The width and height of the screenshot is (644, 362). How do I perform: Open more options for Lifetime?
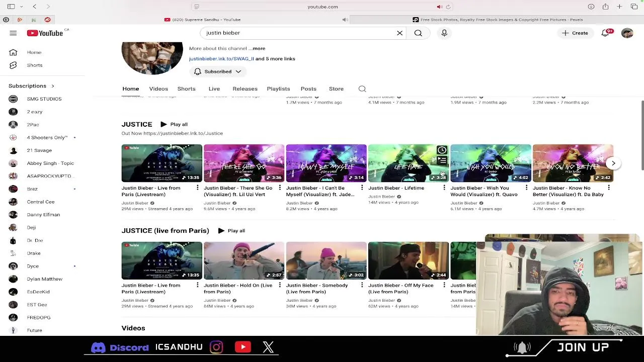click(x=444, y=188)
